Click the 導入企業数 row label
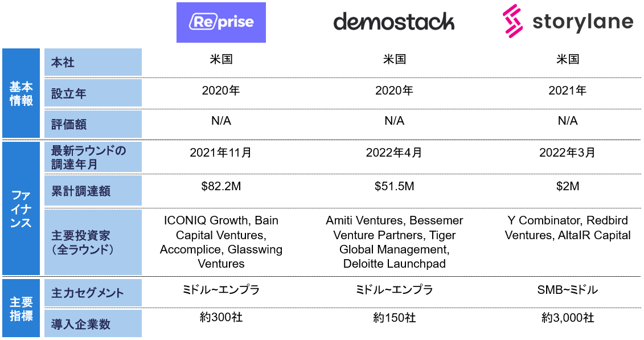Image resolution: width=644 pixels, height=340 pixels. [93, 324]
